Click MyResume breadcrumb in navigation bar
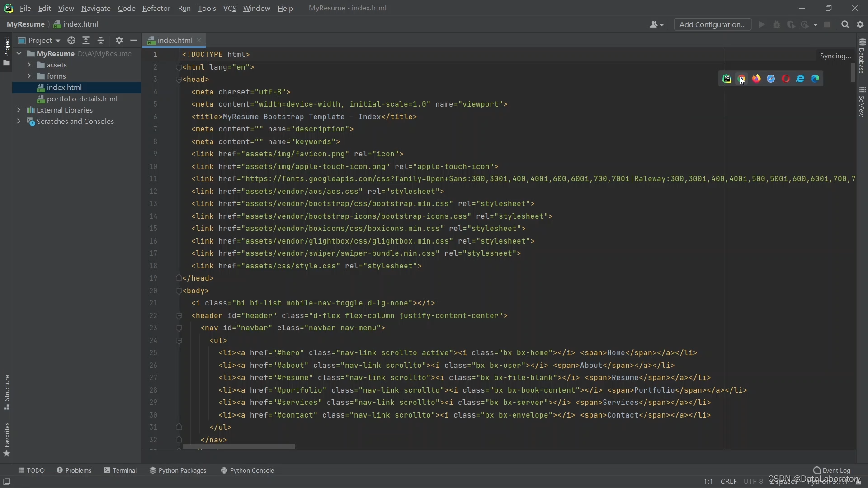868x488 pixels. 25,24
